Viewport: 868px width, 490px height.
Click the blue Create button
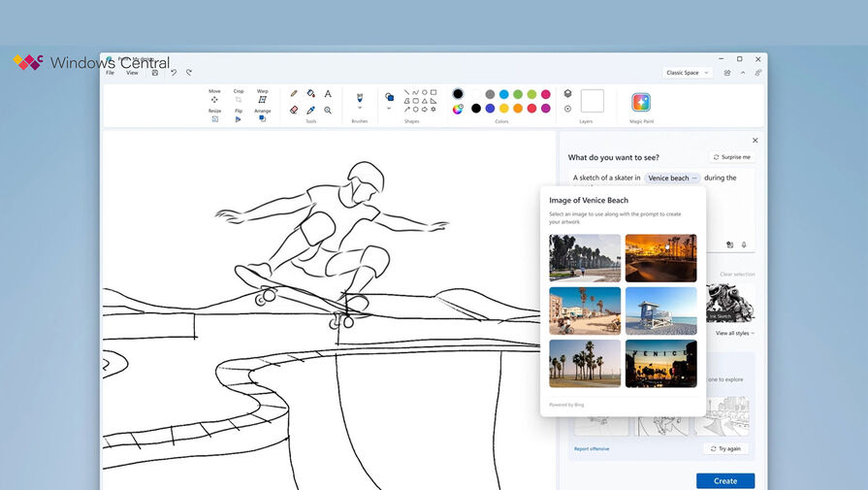point(725,480)
